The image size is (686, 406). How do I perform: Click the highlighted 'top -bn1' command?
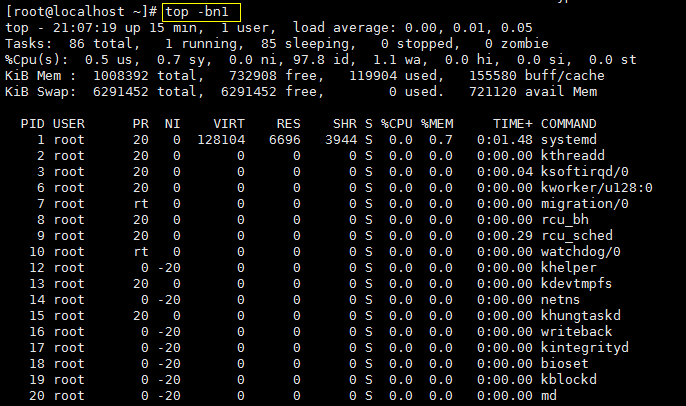(x=202, y=11)
